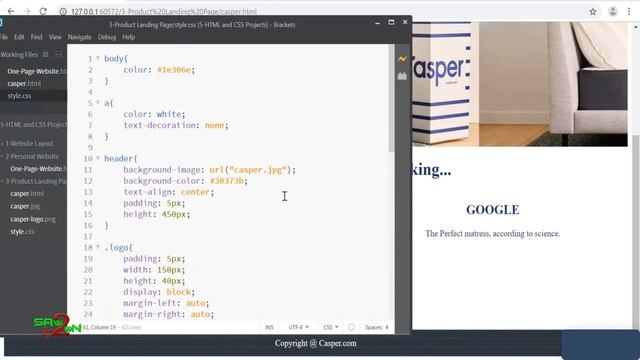Reload the page in the browser
This screenshot has height=360, width=640.
[43, 11]
